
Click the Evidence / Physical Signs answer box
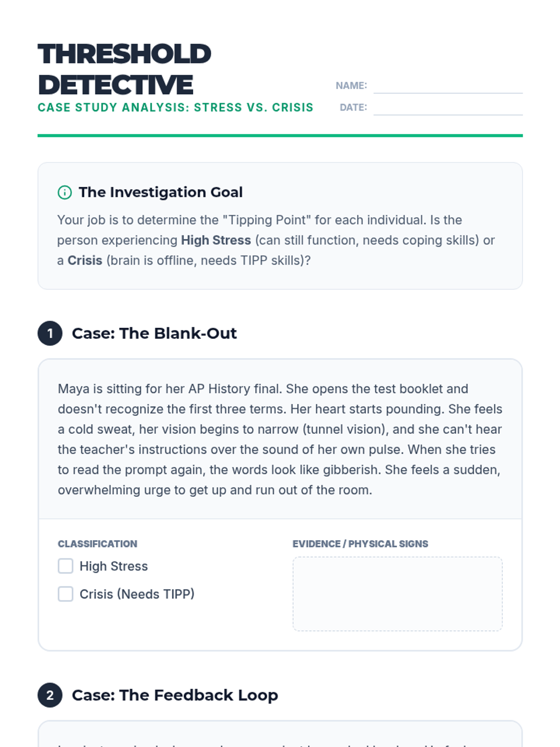tap(397, 594)
